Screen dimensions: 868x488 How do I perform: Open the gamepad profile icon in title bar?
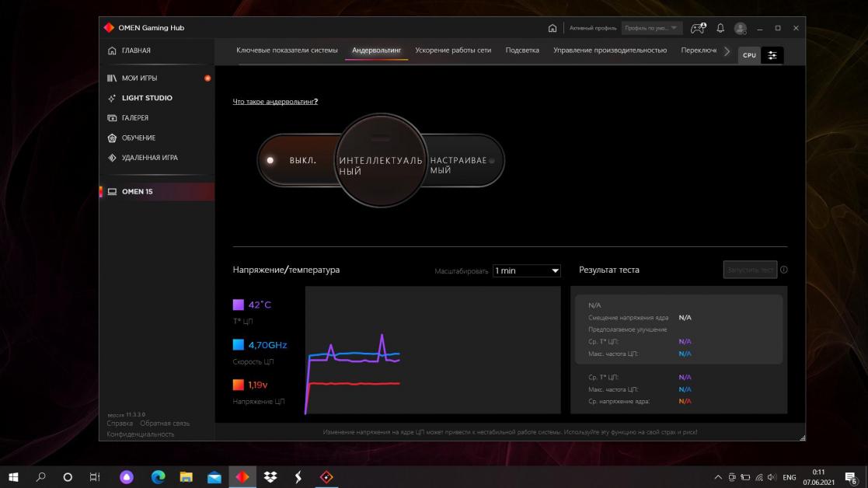pyautogui.click(x=698, y=28)
